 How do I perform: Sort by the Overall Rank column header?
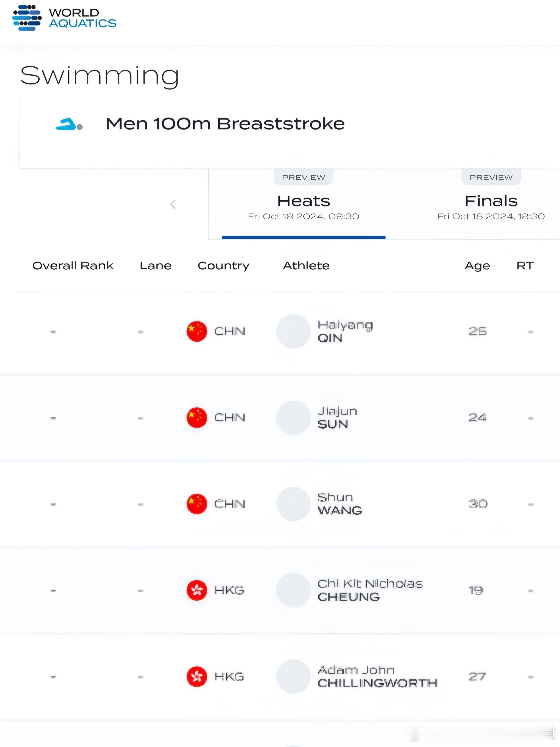click(73, 266)
